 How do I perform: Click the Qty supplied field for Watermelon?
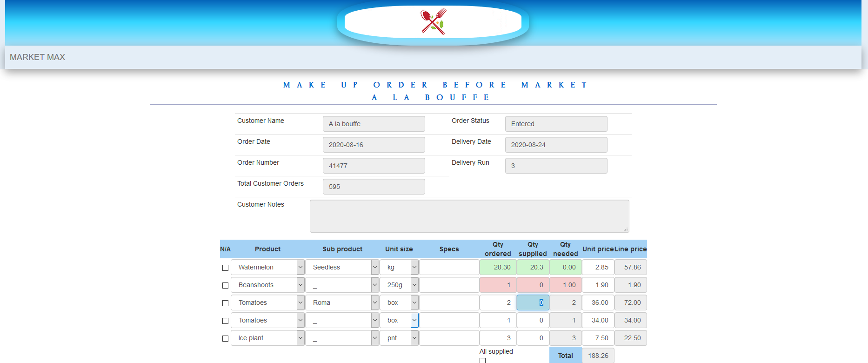533,267
